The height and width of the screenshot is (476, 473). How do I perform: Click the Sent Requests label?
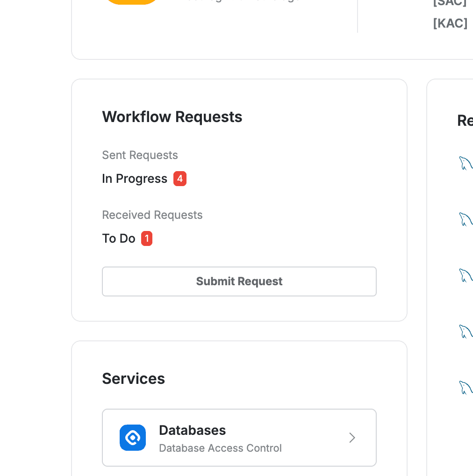click(x=140, y=155)
